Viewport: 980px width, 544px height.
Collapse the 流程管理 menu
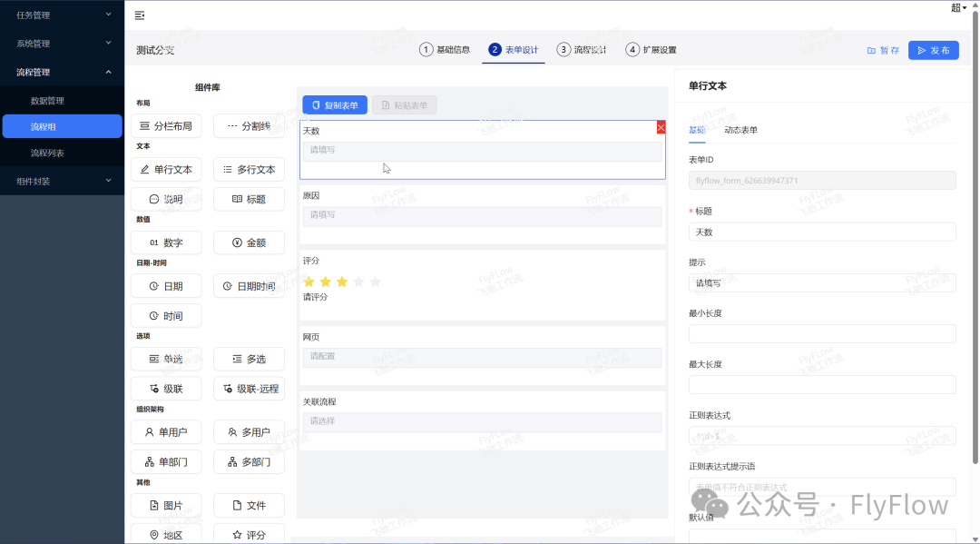[62, 73]
